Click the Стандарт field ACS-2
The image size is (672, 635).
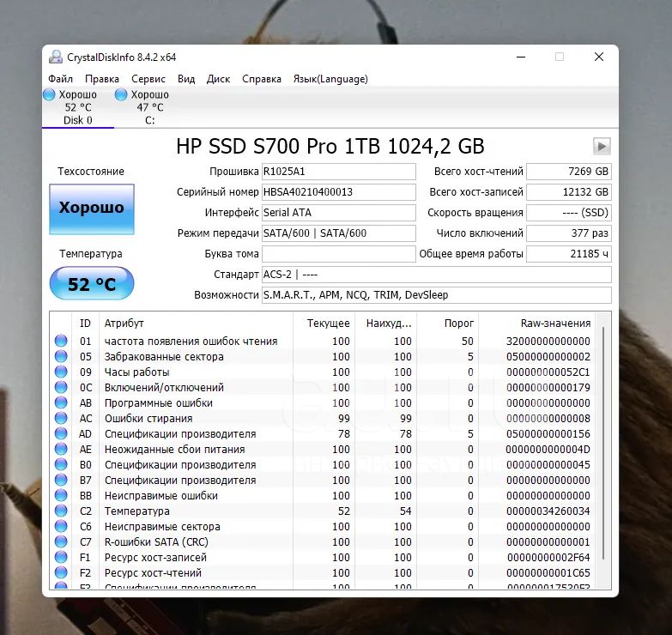pos(437,275)
